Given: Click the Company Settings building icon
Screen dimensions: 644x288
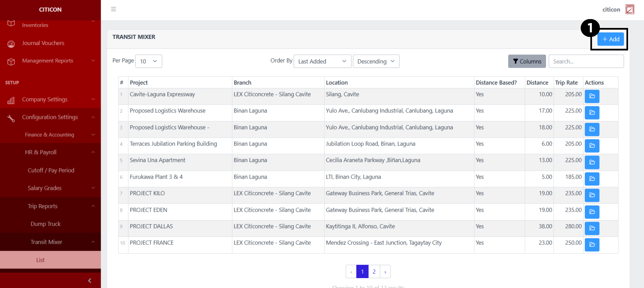Looking at the screenshot, I should pos(11,100).
